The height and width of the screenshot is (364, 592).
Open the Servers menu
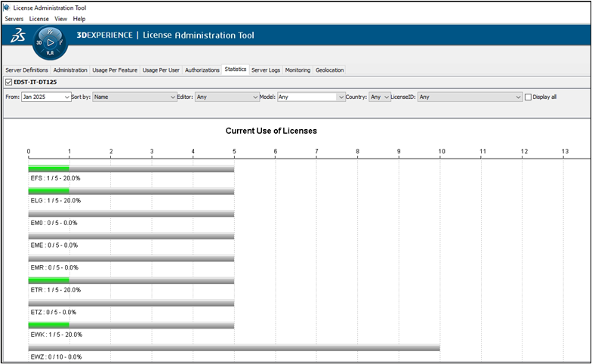pyautogui.click(x=14, y=18)
